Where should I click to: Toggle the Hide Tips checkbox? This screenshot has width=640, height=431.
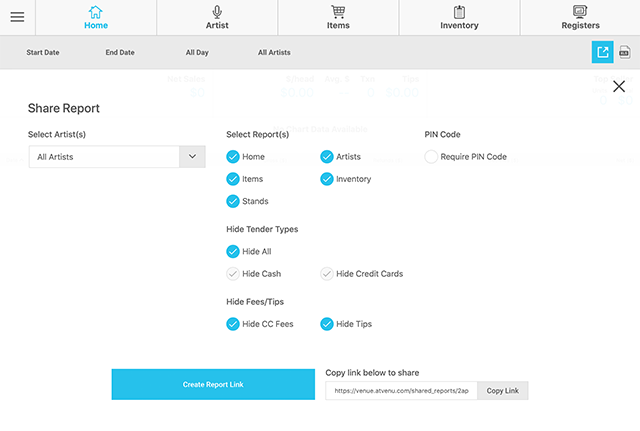click(327, 324)
